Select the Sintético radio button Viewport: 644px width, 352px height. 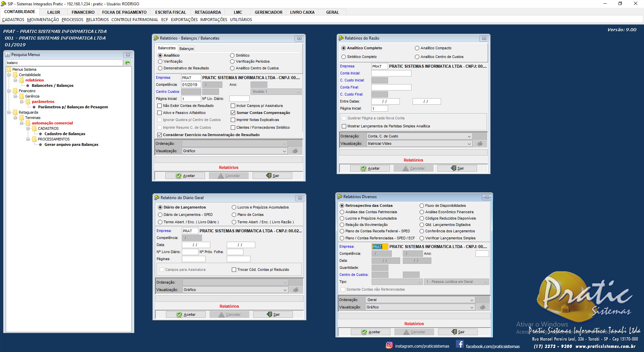click(x=232, y=55)
